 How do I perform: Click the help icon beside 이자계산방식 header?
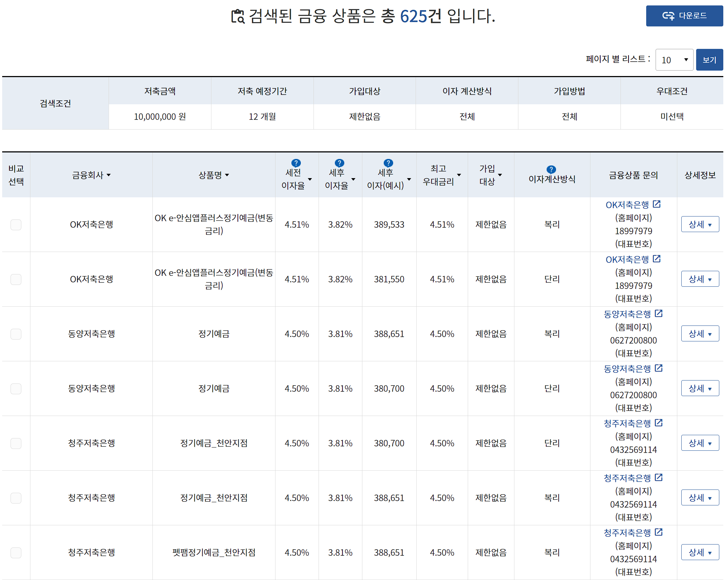(x=551, y=169)
